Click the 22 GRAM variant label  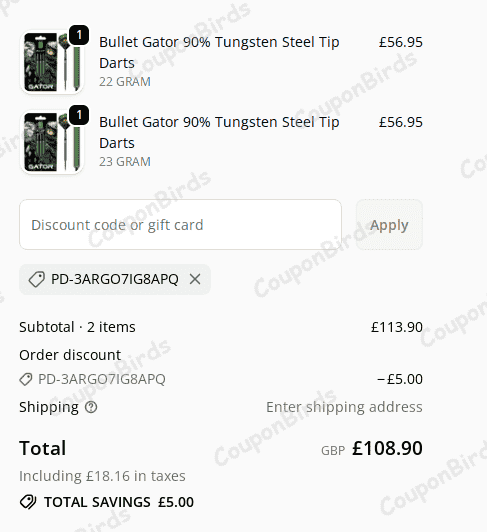click(x=125, y=82)
